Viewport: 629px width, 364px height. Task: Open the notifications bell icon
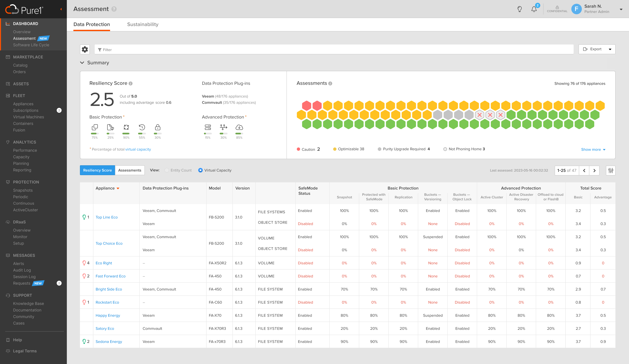coord(534,9)
